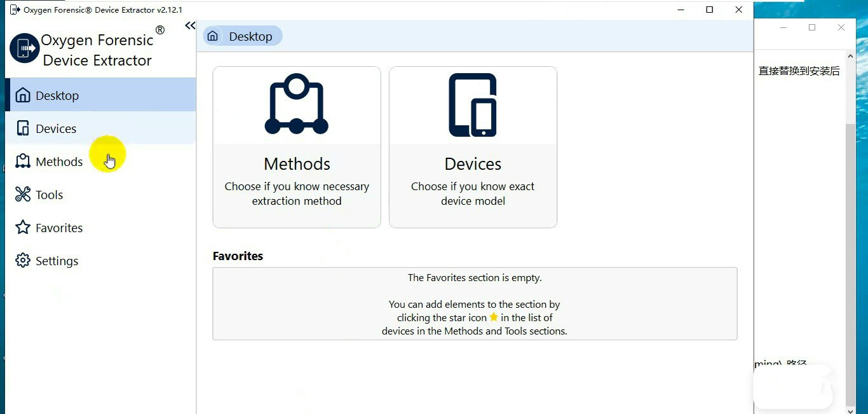Open Settings from the sidebar label
The width and height of the screenshot is (868, 414).
pos(57,261)
